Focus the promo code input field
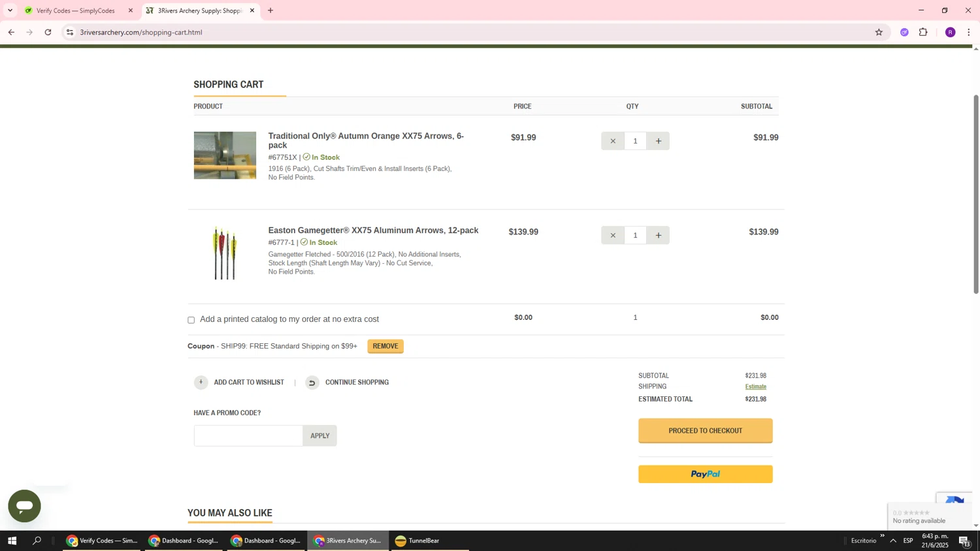Image resolution: width=980 pixels, height=551 pixels. click(x=248, y=435)
